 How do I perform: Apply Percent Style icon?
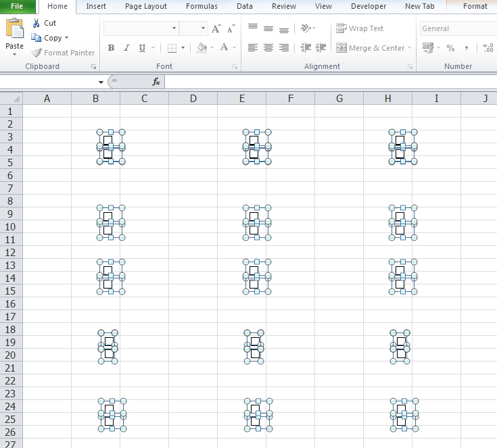point(450,48)
